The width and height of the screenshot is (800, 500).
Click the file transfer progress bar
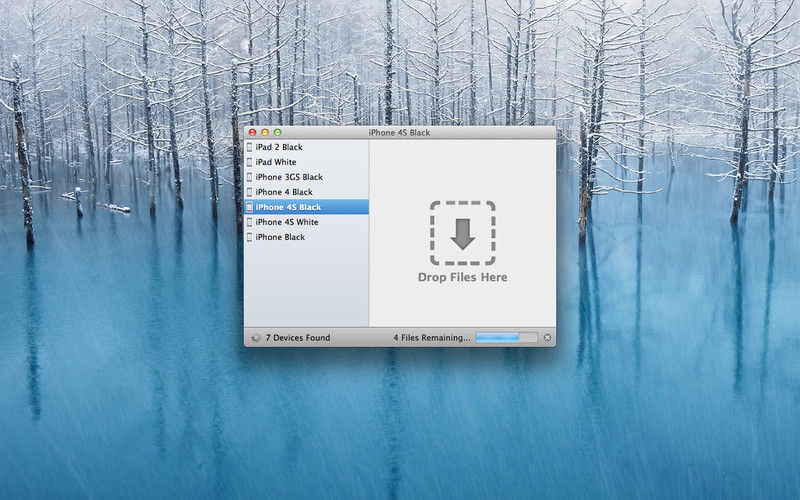507,338
